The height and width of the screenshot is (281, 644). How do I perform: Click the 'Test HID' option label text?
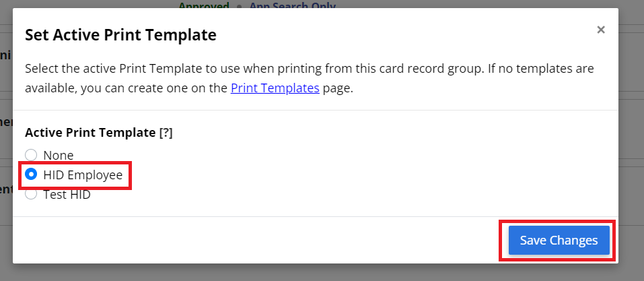[x=67, y=194]
